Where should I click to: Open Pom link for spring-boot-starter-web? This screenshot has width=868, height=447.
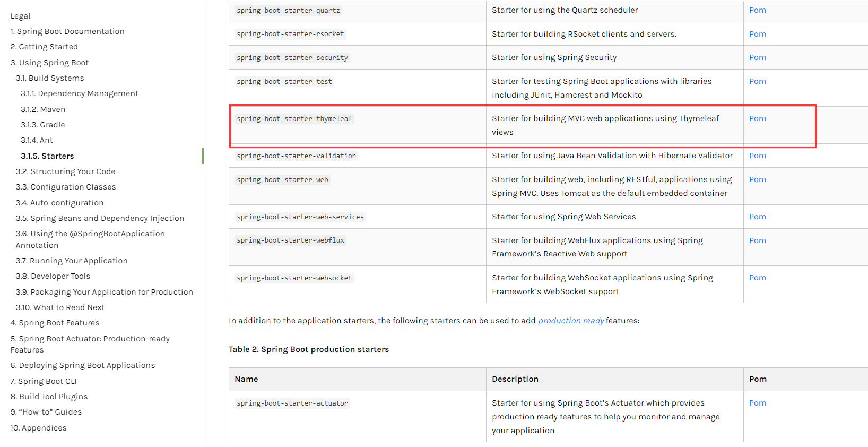[x=758, y=179]
